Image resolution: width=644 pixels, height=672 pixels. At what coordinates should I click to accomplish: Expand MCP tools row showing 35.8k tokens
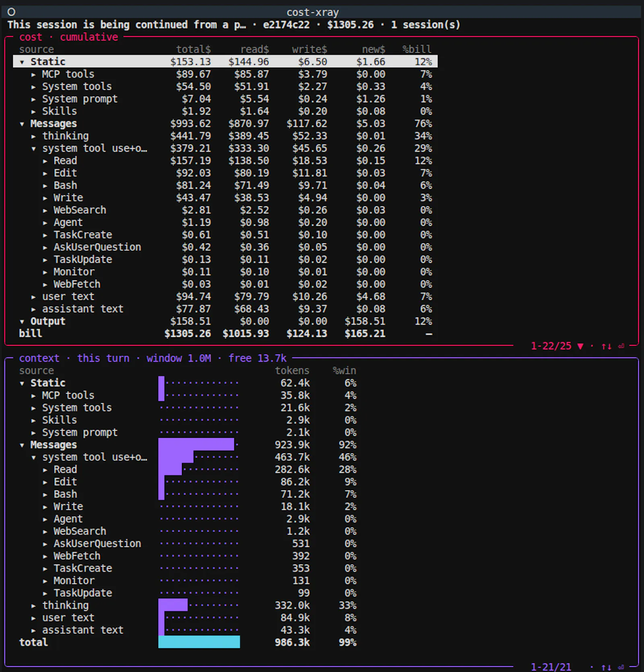pyautogui.click(x=33, y=396)
